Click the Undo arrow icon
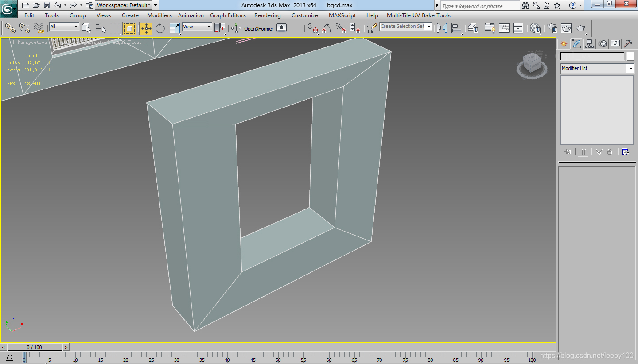The image size is (638, 364). click(x=58, y=5)
